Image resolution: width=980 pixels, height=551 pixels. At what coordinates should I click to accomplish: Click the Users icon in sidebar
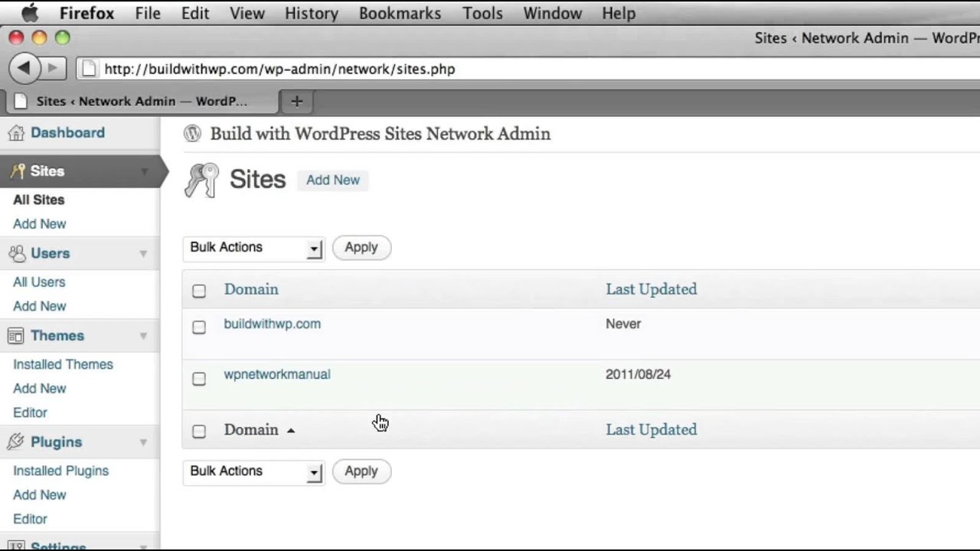pos(16,253)
